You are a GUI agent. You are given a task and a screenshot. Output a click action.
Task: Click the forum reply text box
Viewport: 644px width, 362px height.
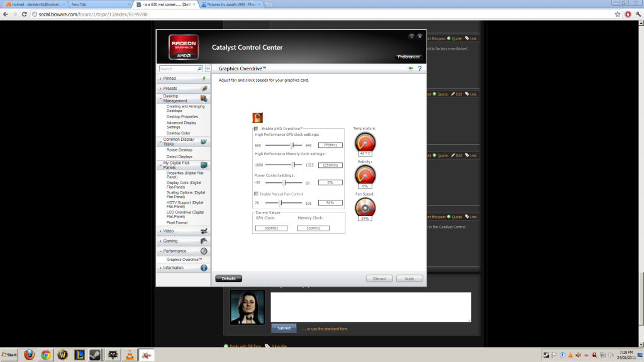[x=370, y=307]
